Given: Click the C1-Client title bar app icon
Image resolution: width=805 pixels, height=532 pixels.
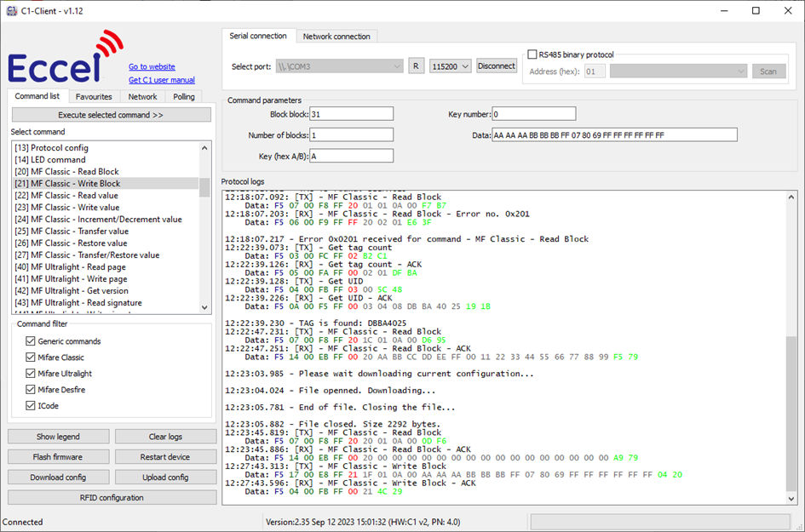Looking at the screenshot, I should [x=12, y=10].
